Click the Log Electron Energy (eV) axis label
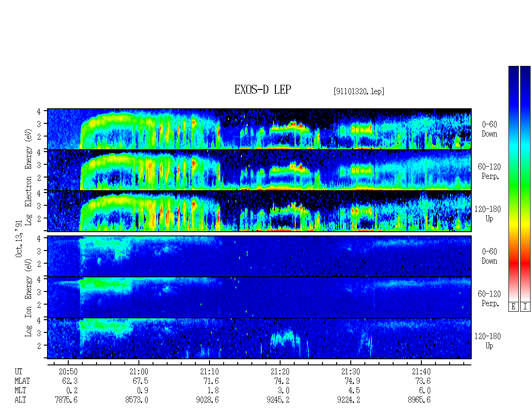This screenshot has height=412, width=532. [x=28, y=177]
